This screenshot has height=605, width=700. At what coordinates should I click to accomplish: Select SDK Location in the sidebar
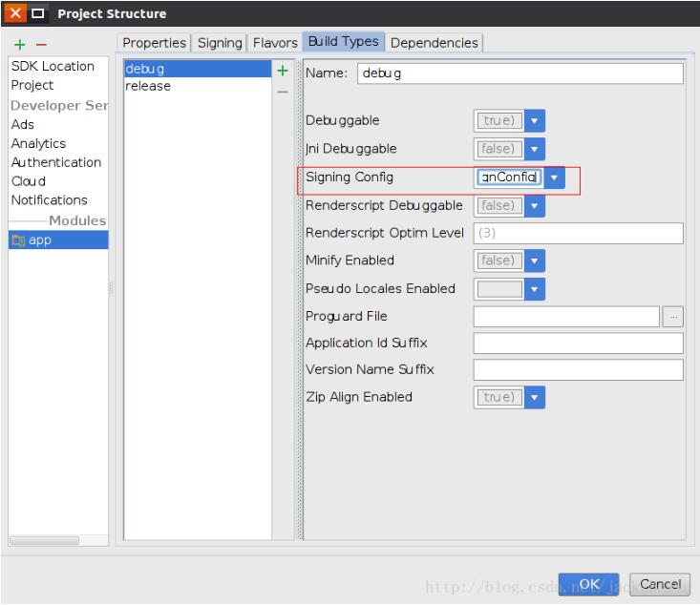[x=58, y=66]
